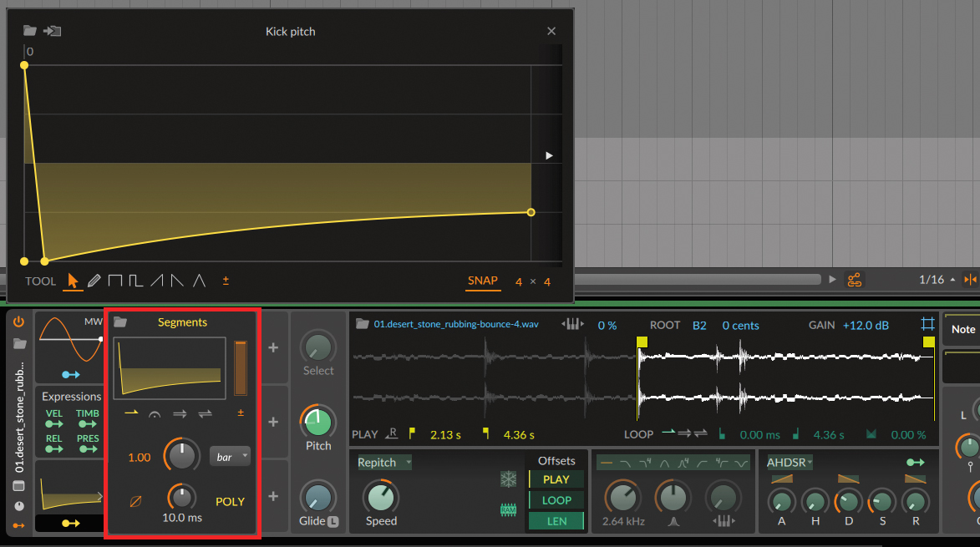Viewport: 980px width, 547px height.
Task: Select the stepped pulse shape tool
Action: pos(135,281)
